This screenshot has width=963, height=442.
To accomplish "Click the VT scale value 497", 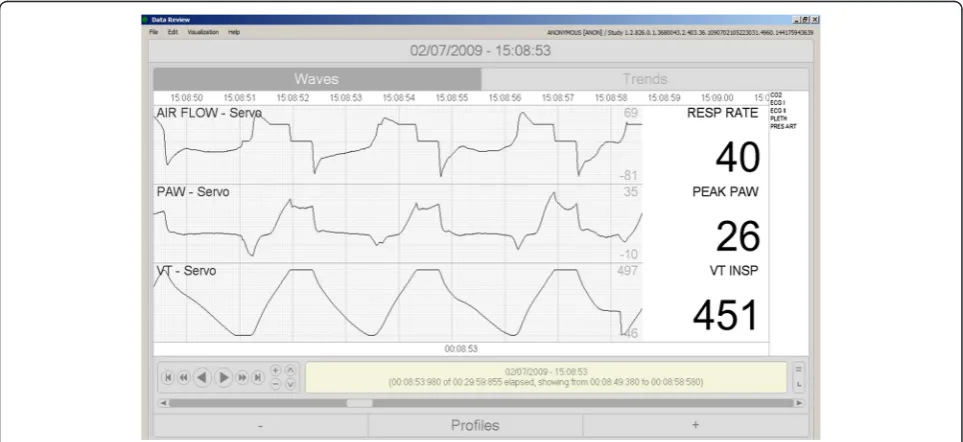I will 627,271.
